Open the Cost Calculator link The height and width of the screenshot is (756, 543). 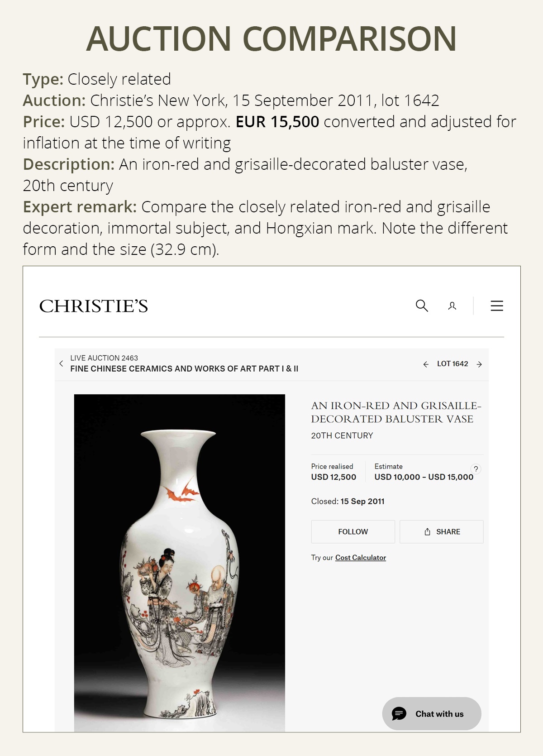[x=360, y=558]
